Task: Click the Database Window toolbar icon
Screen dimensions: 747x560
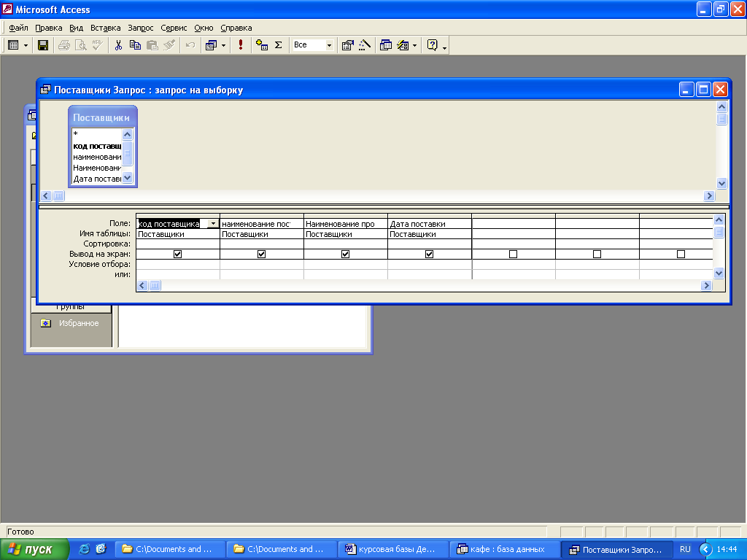Action: [386, 45]
